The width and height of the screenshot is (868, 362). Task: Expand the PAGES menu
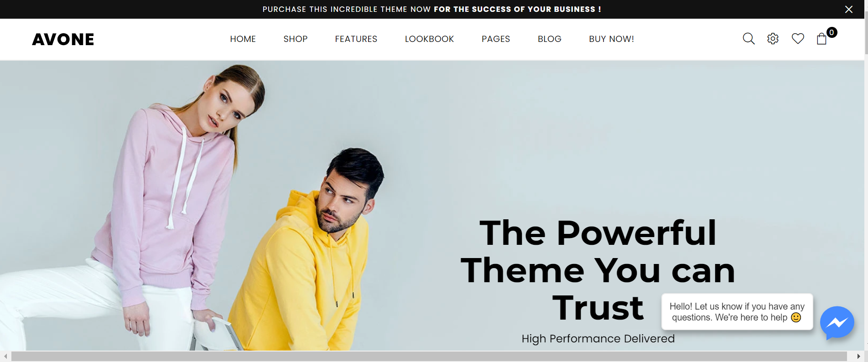[496, 39]
